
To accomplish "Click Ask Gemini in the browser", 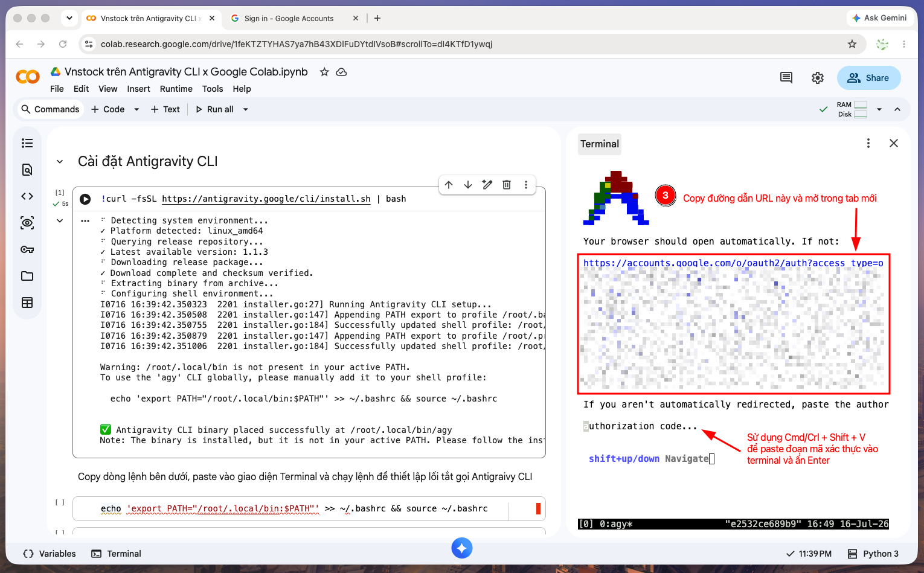I will coord(879,18).
